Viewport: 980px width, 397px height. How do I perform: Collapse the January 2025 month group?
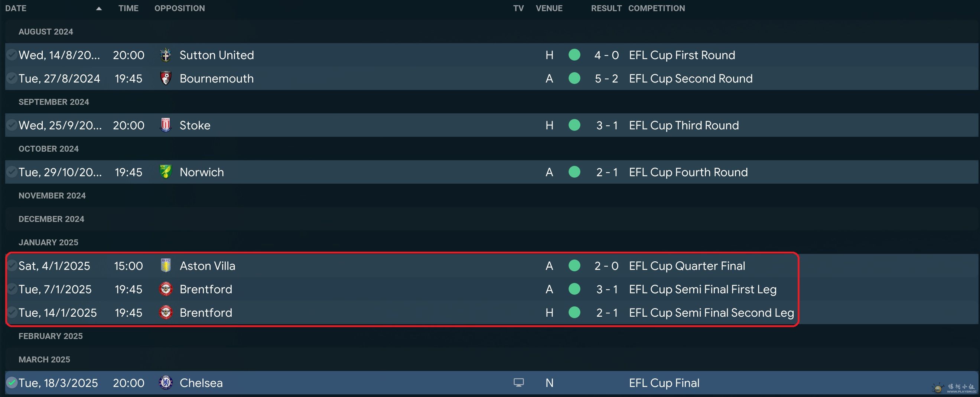tap(48, 242)
